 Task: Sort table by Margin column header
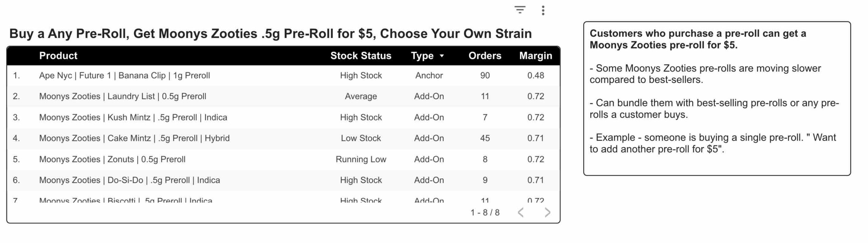536,56
